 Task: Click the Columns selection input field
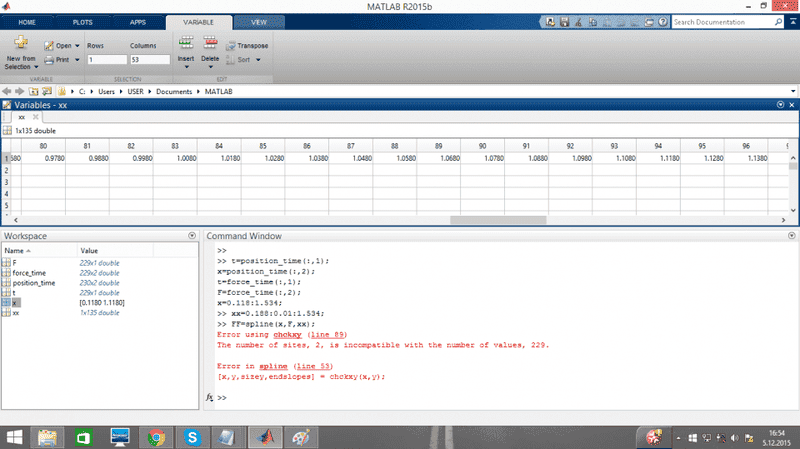click(x=149, y=60)
